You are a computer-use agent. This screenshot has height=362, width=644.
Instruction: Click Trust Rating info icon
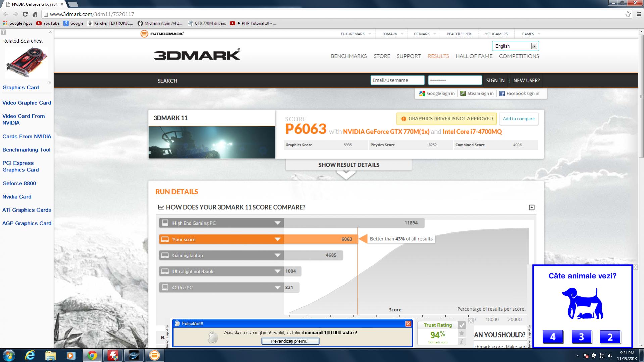462,341
